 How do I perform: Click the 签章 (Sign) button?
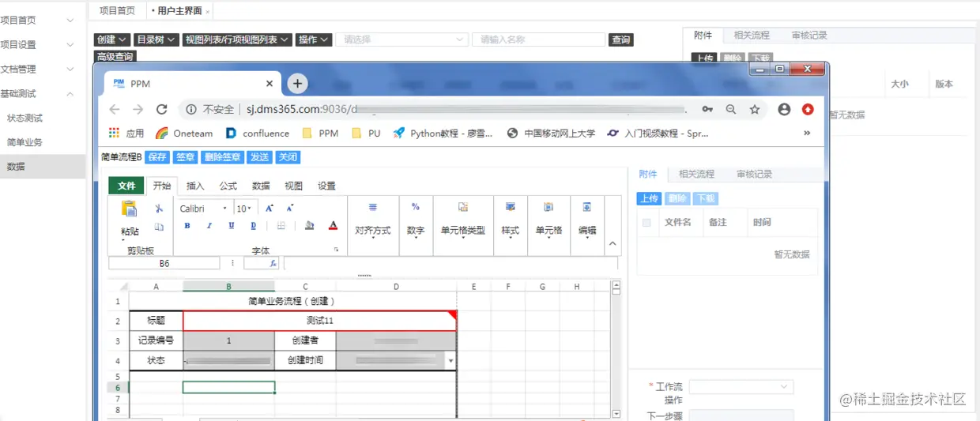point(185,157)
